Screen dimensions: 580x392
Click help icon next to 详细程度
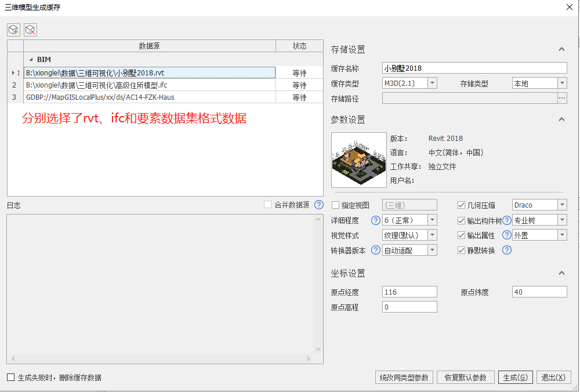click(375, 220)
